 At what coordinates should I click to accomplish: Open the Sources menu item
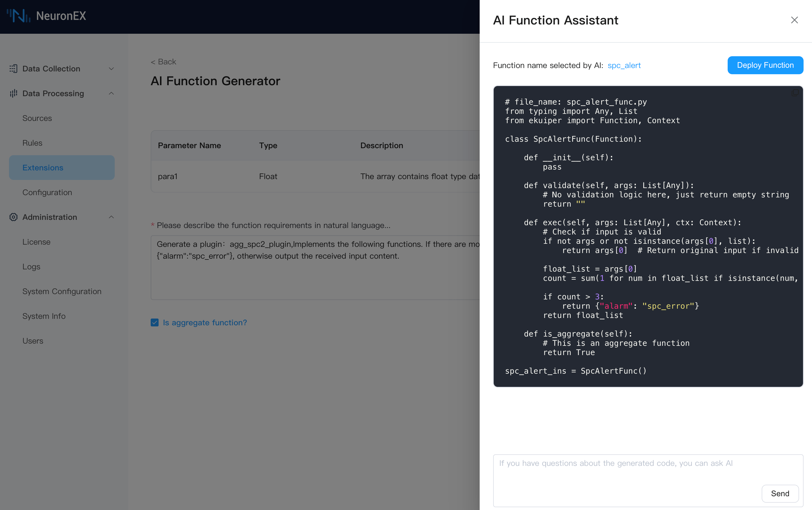pyautogui.click(x=37, y=118)
